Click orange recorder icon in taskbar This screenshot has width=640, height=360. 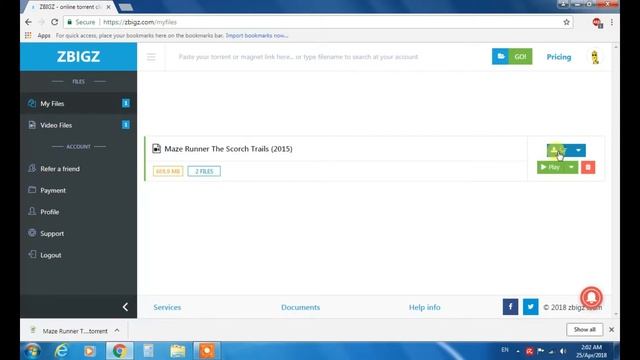pyautogui.click(x=207, y=351)
